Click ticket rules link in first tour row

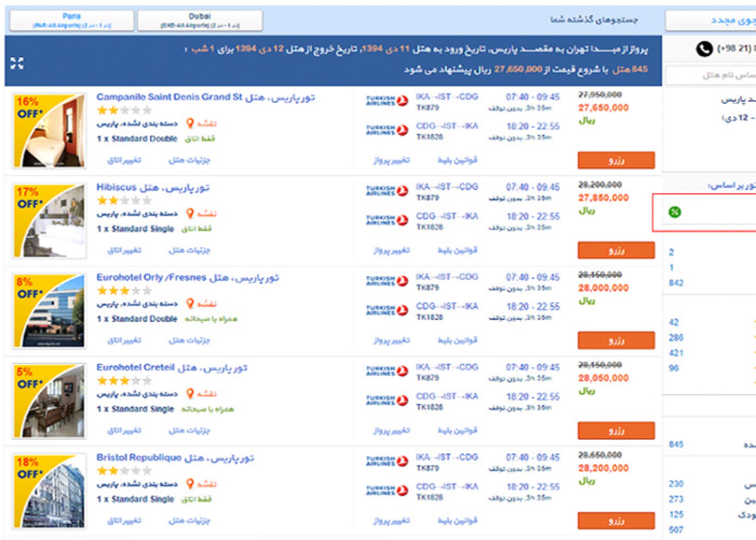[x=457, y=160]
